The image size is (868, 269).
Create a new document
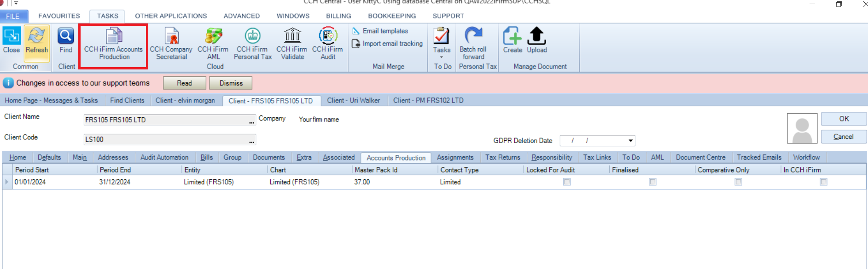(512, 40)
